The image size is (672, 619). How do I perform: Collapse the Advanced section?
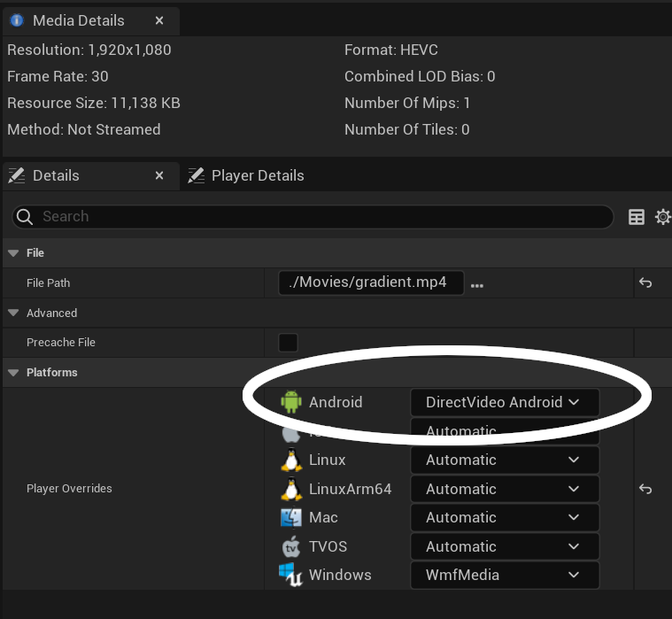tap(13, 313)
